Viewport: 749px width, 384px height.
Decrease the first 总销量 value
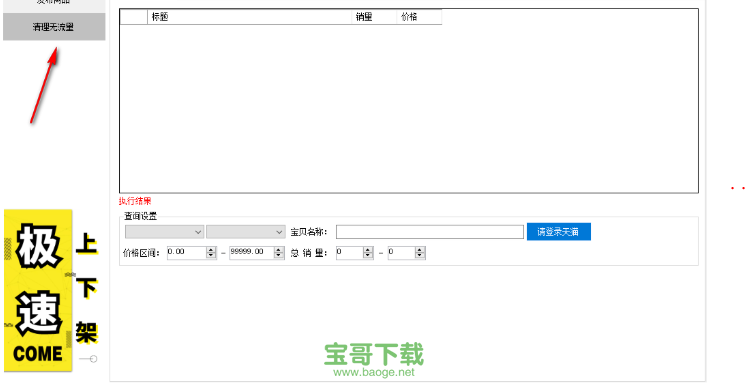click(368, 256)
